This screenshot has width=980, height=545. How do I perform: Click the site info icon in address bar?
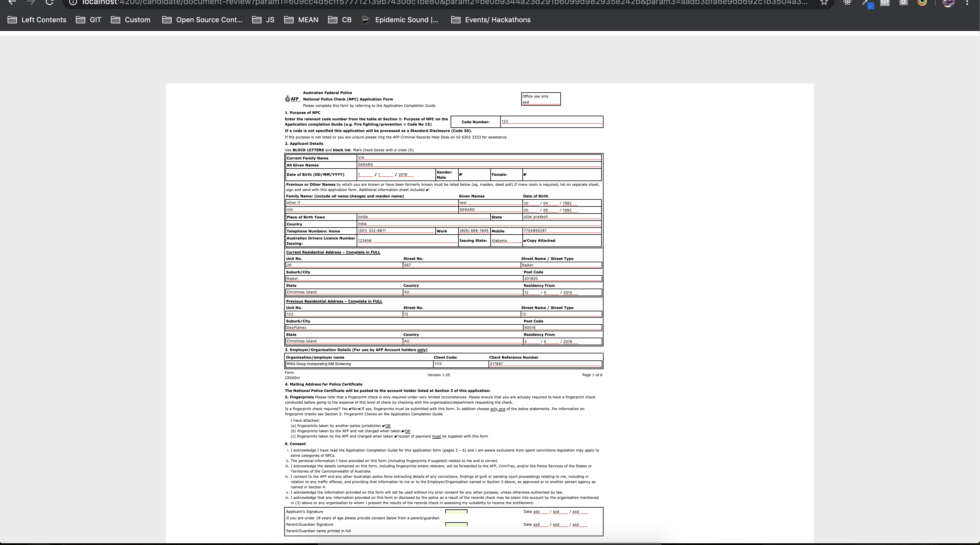[x=73, y=2]
